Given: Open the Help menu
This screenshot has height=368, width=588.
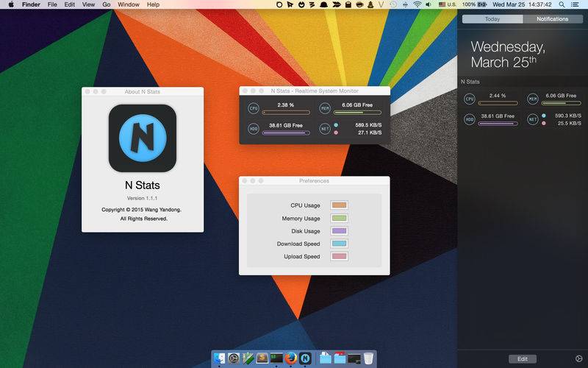Looking at the screenshot, I should tap(153, 4).
